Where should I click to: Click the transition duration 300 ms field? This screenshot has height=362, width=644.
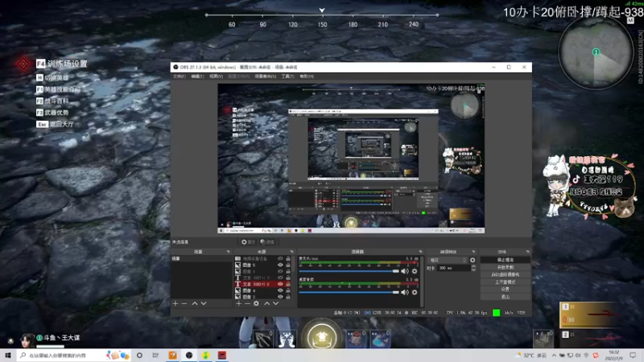click(x=453, y=268)
